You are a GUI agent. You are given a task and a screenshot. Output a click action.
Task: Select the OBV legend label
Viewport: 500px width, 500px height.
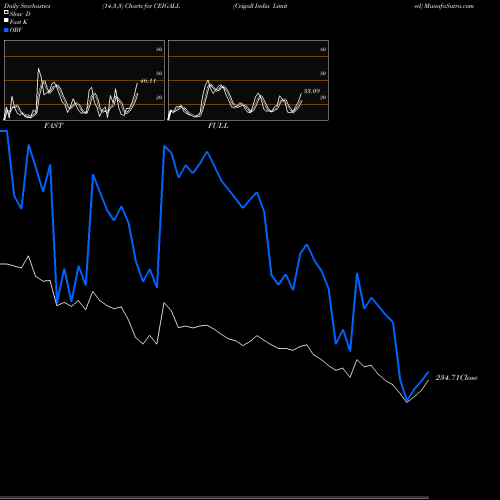pyautogui.click(x=16, y=30)
